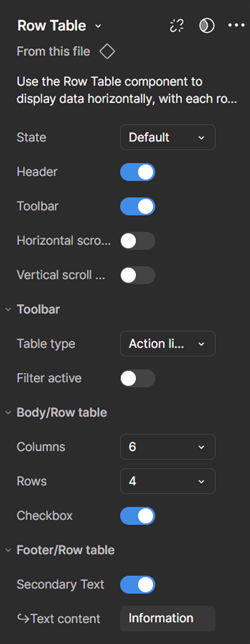Turn off the Secondary Text toggle
Viewport: 250px width, 644px height.
[138, 585]
